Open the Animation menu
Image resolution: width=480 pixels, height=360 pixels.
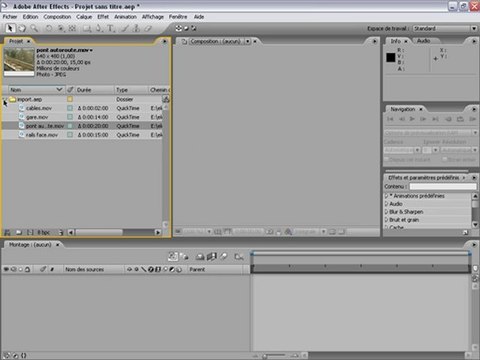click(x=125, y=17)
